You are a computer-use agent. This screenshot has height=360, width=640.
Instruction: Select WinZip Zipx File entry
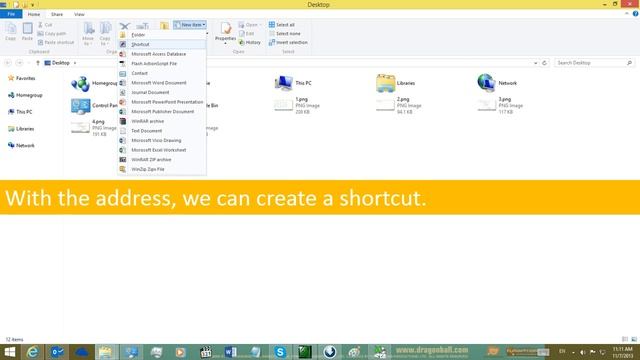[162, 169]
